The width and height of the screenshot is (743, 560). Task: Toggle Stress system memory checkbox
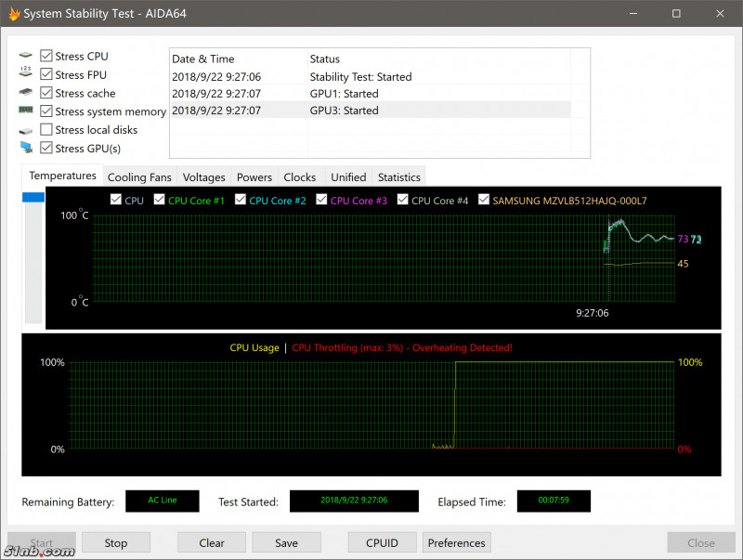[x=46, y=111]
